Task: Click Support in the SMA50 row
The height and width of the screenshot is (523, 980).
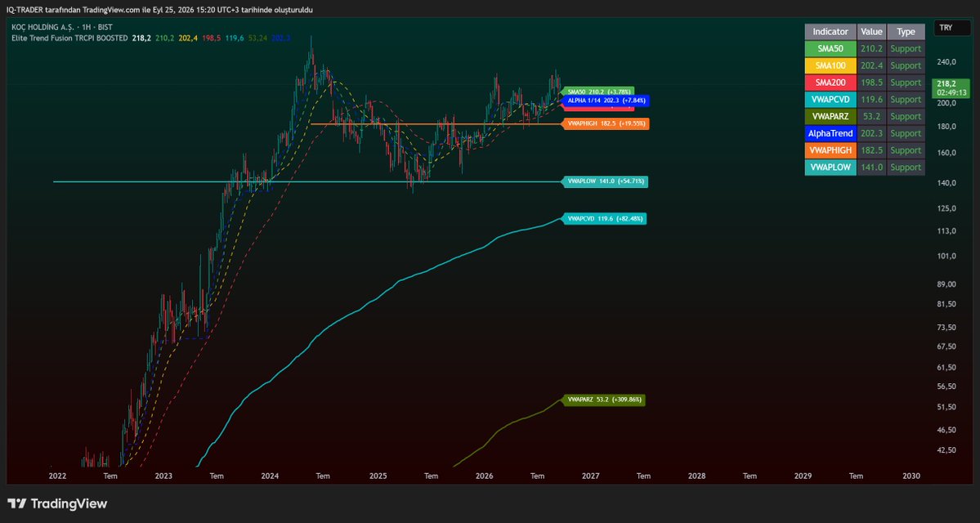Action: point(906,49)
